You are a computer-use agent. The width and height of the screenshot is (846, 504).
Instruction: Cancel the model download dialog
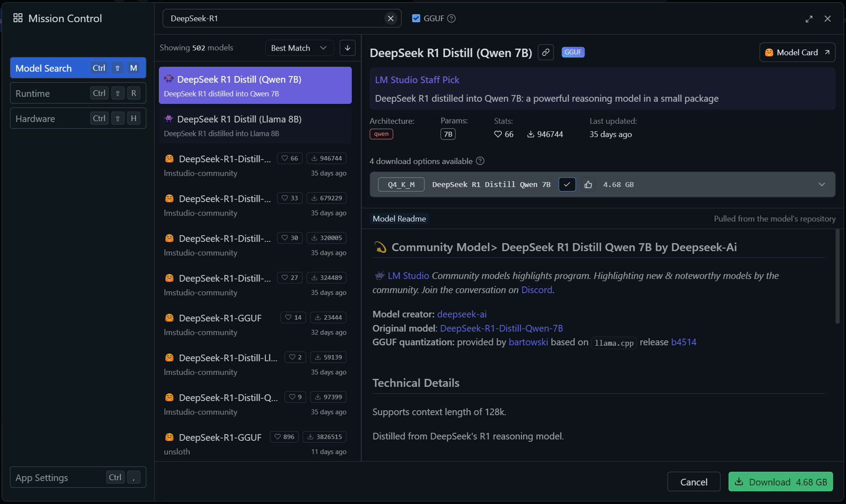coord(694,482)
